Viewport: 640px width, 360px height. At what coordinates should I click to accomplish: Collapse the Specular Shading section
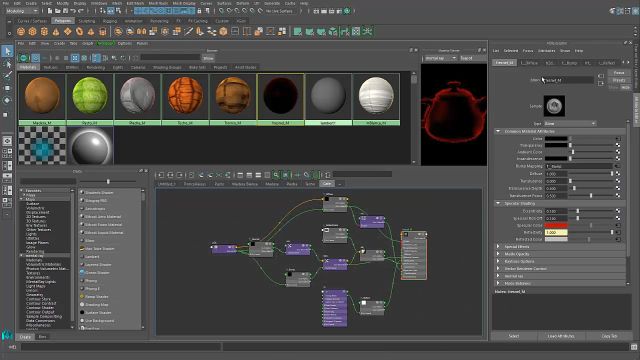(x=498, y=203)
